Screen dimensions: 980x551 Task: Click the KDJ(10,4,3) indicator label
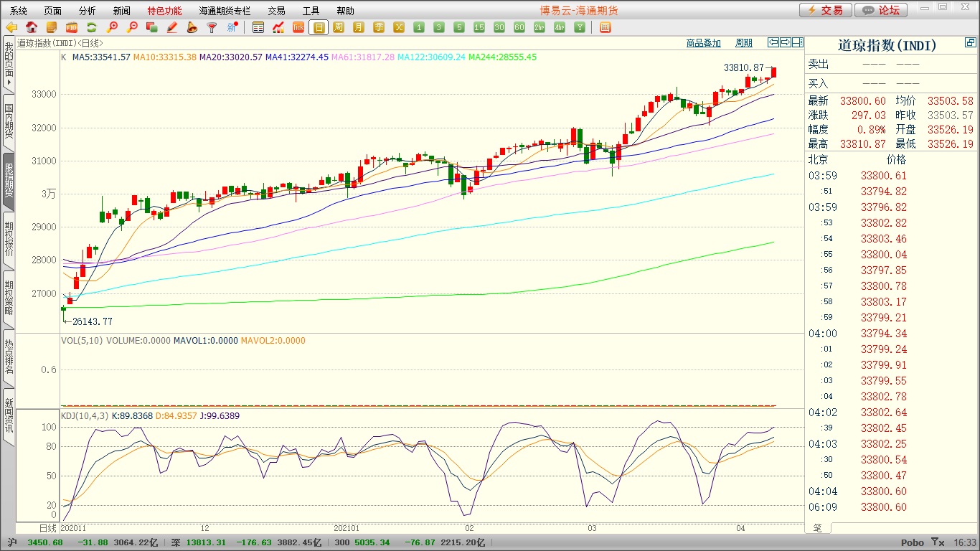click(84, 415)
